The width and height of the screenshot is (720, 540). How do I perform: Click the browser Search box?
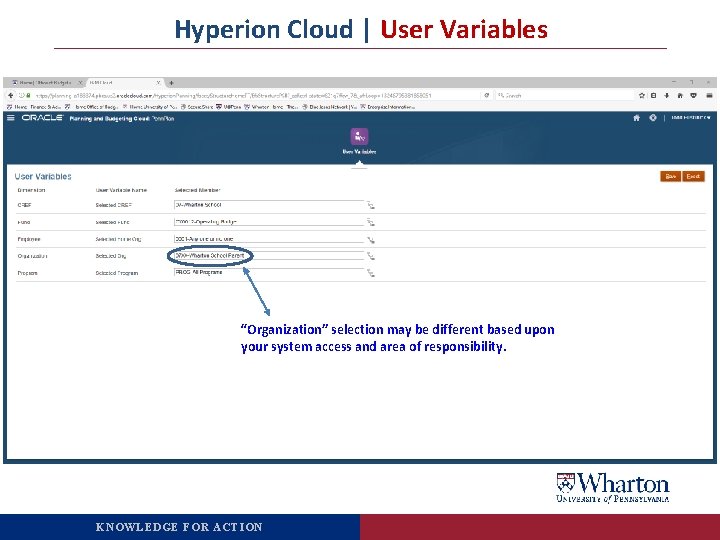tap(564, 96)
